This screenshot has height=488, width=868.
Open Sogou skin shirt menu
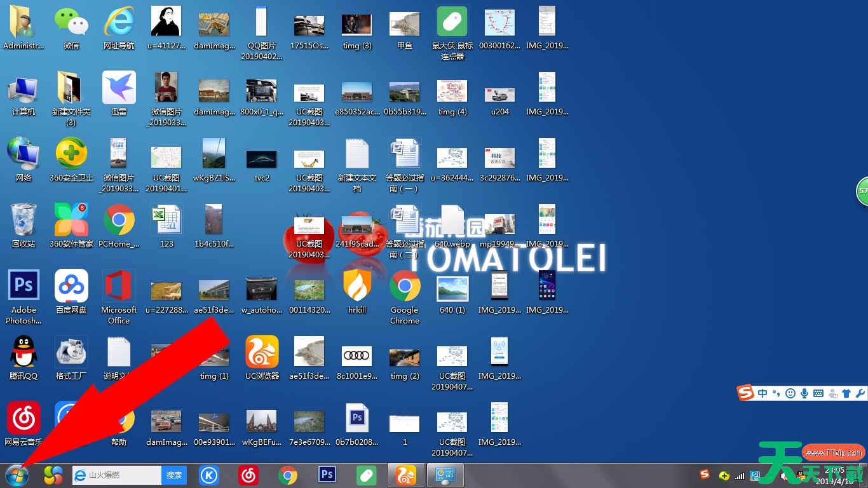[846, 393]
